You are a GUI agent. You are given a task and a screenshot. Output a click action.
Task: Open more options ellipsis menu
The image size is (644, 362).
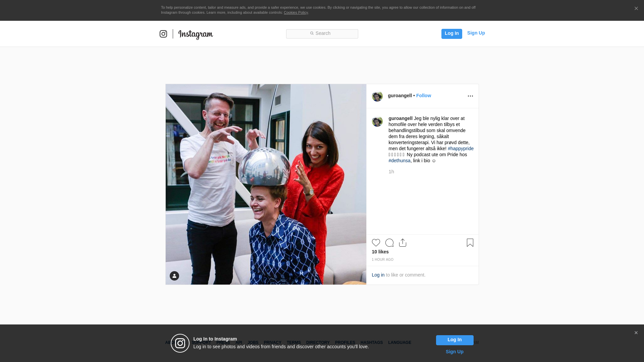[x=470, y=96]
